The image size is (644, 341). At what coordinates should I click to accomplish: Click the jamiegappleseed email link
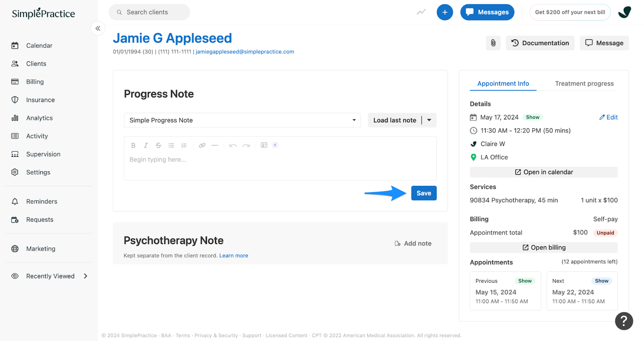coord(245,51)
